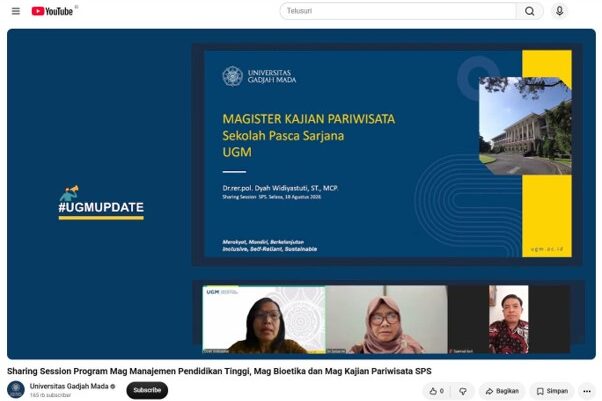The image size is (602, 401).
Task: Open the Universitas Gadjah Mada channel avatar
Action: point(16,390)
